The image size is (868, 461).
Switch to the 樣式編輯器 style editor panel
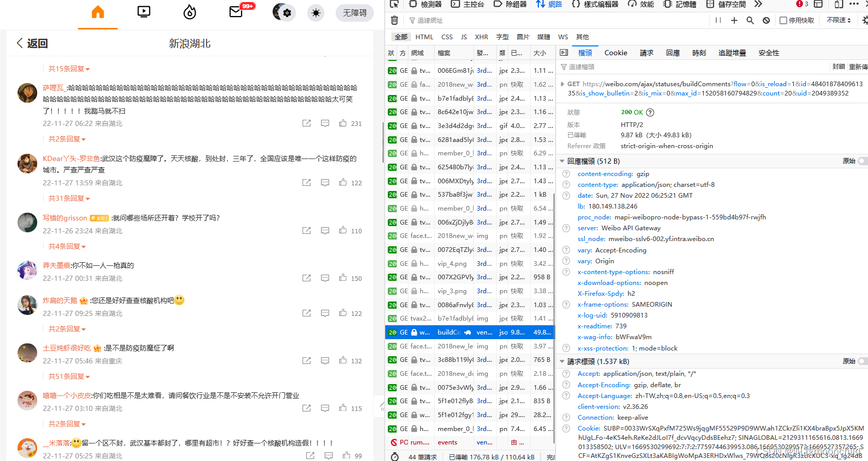pyautogui.click(x=595, y=4)
